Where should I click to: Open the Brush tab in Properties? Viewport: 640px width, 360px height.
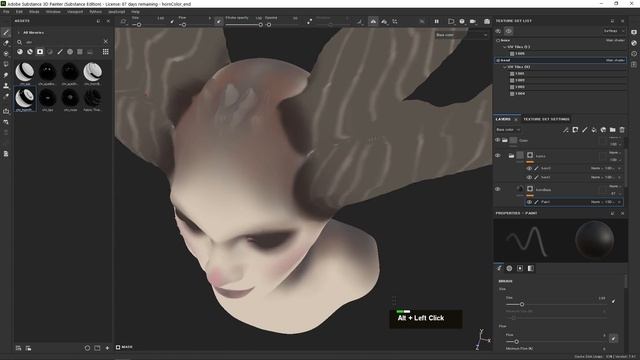[499, 268]
